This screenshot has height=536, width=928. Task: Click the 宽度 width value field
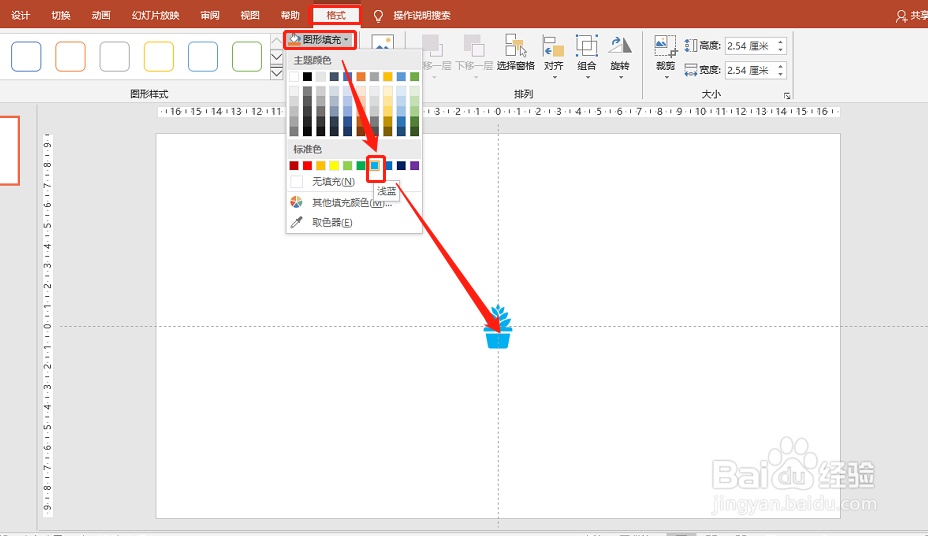point(750,70)
